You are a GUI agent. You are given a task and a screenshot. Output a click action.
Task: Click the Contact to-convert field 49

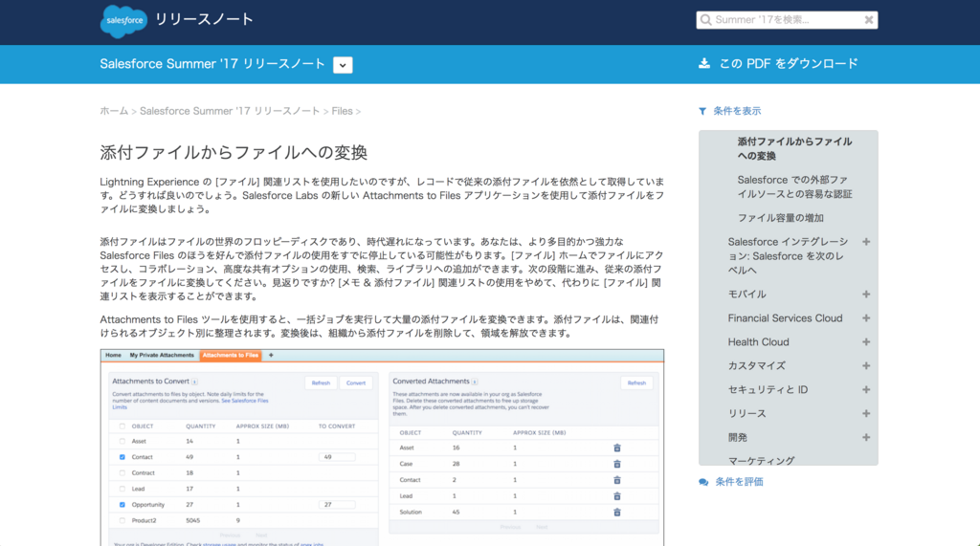click(337, 457)
